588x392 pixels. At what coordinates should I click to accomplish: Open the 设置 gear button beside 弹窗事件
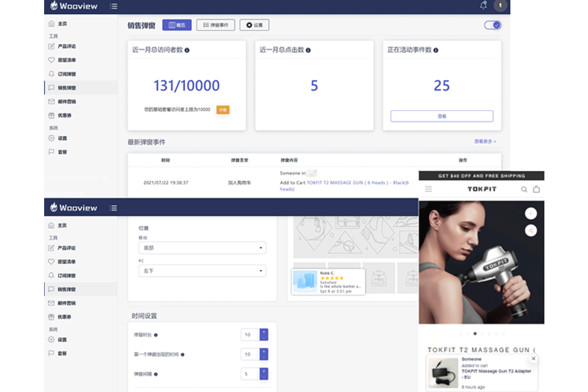point(254,25)
